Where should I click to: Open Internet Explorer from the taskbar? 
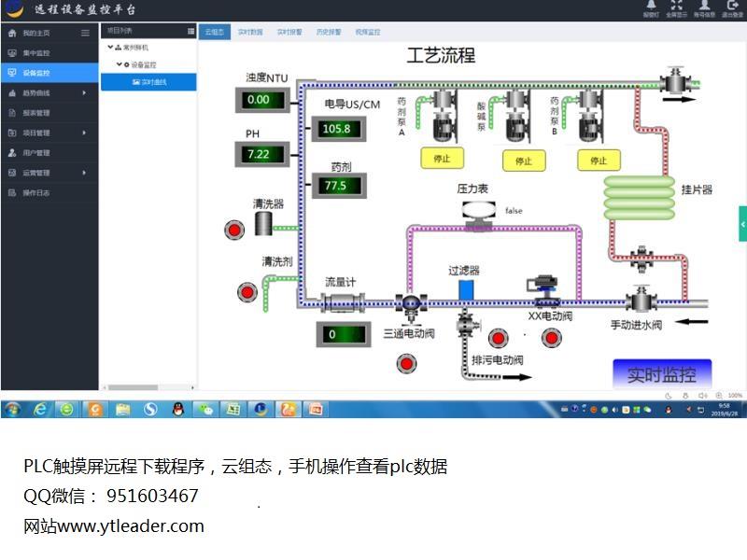coord(41,409)
